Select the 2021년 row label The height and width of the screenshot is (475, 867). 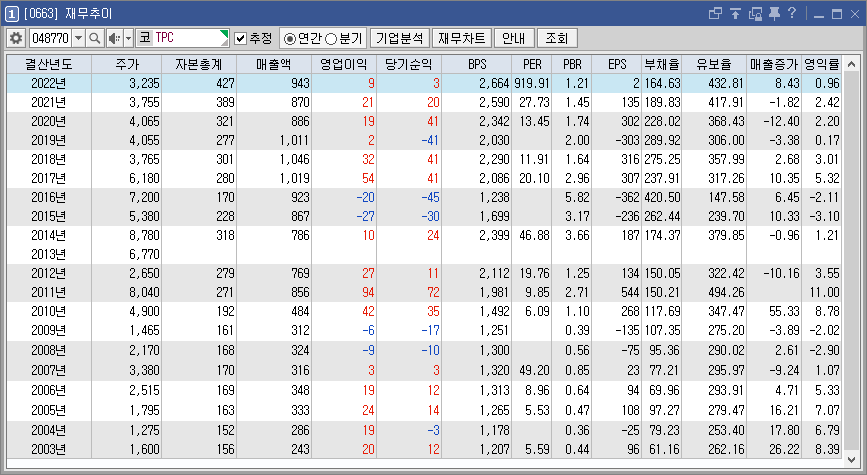[49, 102]
